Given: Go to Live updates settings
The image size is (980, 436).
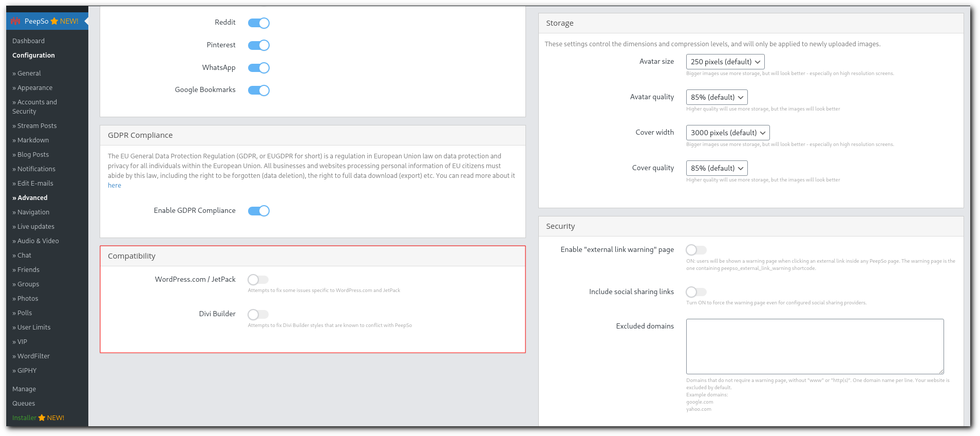Looking at the screenshot, I should point(33,227).
